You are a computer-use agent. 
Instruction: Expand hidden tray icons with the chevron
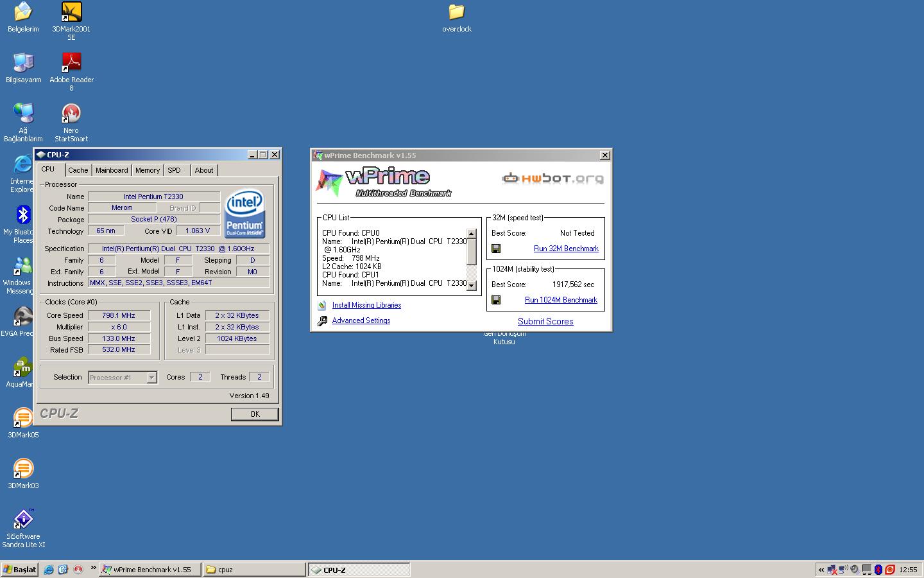point(821,570)
